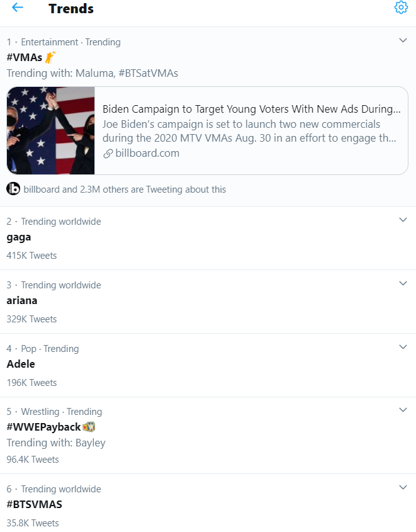Go back using the blue arrow
Viewport: 416px width, 532px height.
(17, 8)
